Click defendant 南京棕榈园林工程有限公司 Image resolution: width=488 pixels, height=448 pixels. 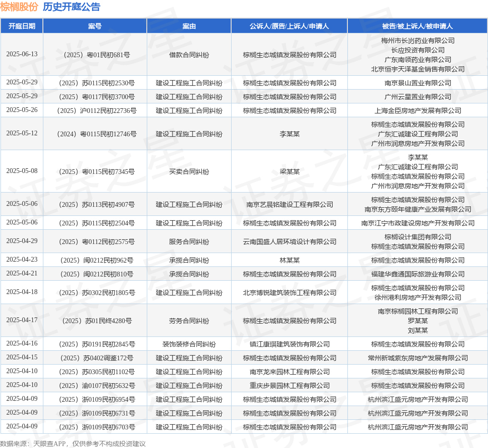[x=417, y=311]
